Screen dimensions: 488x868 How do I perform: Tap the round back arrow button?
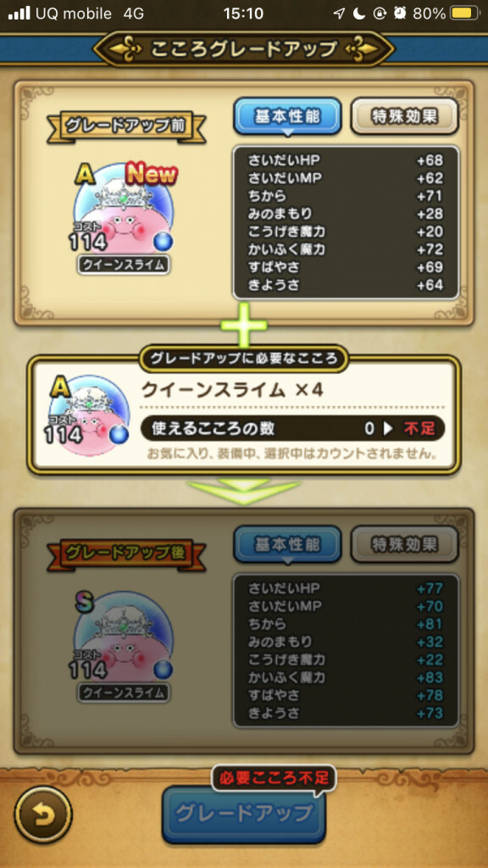43,815
